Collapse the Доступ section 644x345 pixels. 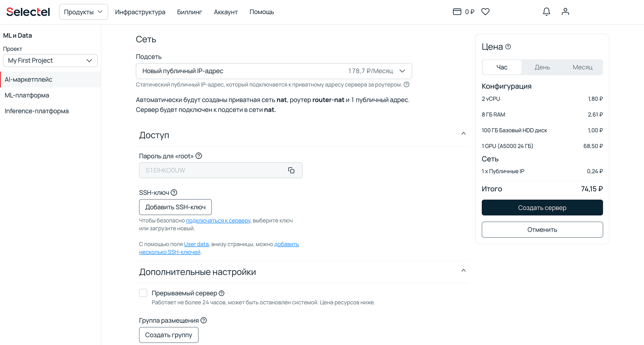(x=463, y=134)
